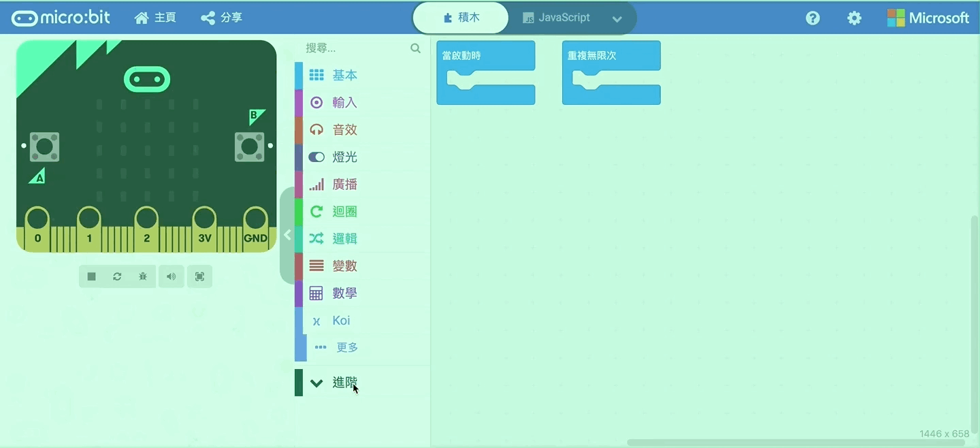Switch to 積木 blocks editor tab
The image size is (980, 448).
point(461,18)
